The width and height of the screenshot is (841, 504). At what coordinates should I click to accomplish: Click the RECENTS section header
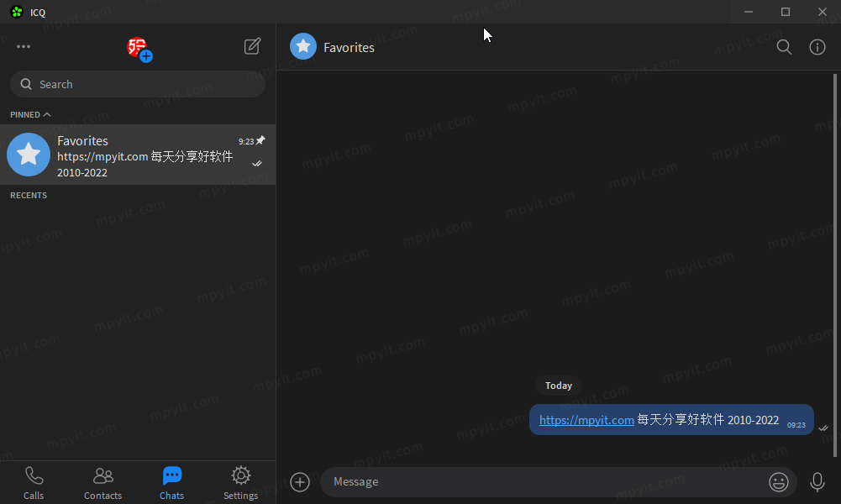coord(29,195)
